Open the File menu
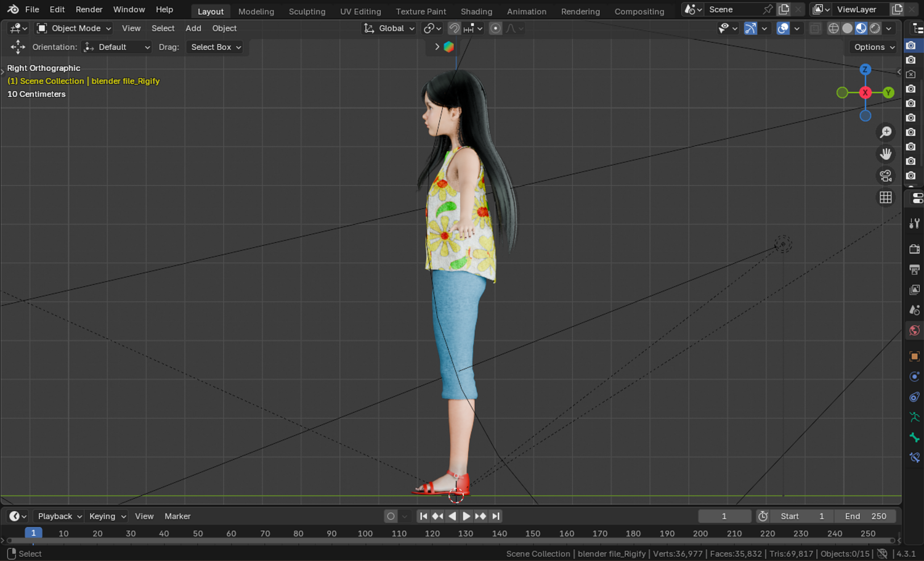This screenshot has height=561, width=924. point(32,9)
